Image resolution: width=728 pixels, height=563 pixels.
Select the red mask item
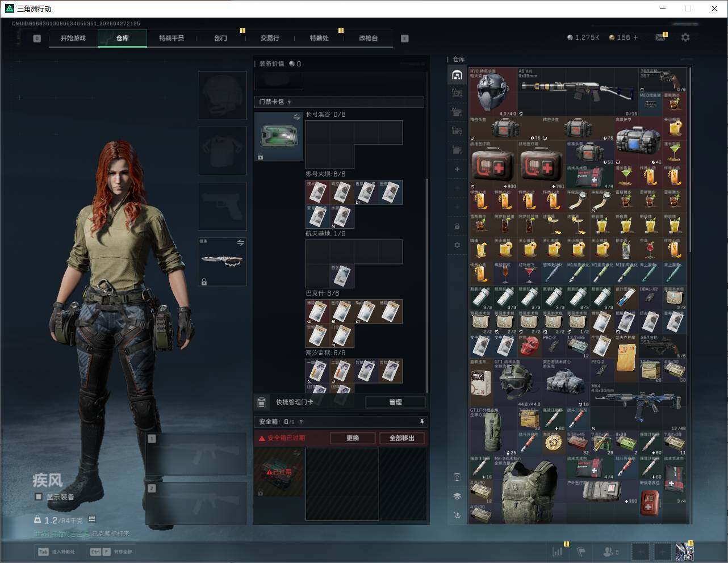tap(529, 347)
